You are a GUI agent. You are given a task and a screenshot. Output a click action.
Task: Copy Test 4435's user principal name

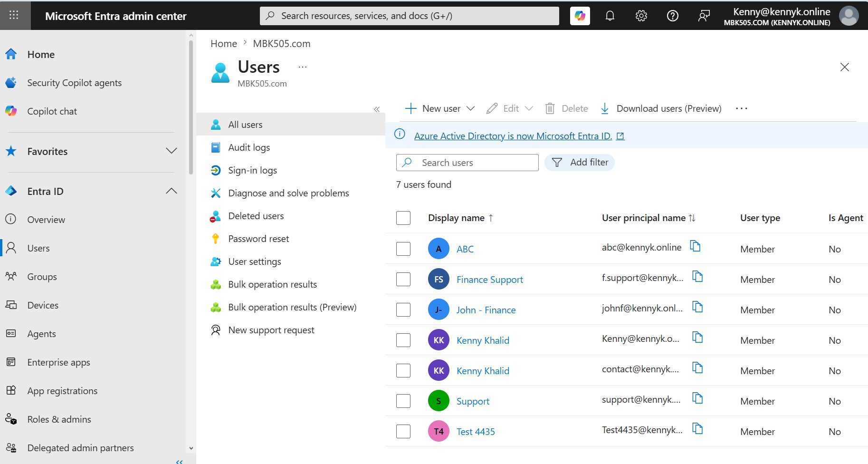(x=697, y=429)
